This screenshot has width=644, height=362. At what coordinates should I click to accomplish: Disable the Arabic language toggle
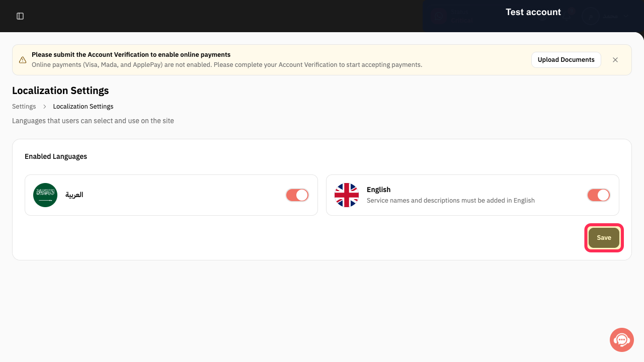point(297,195)
